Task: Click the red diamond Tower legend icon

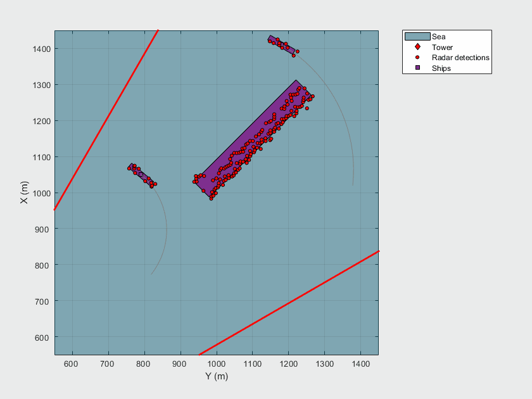Action: tap(417, 47)
